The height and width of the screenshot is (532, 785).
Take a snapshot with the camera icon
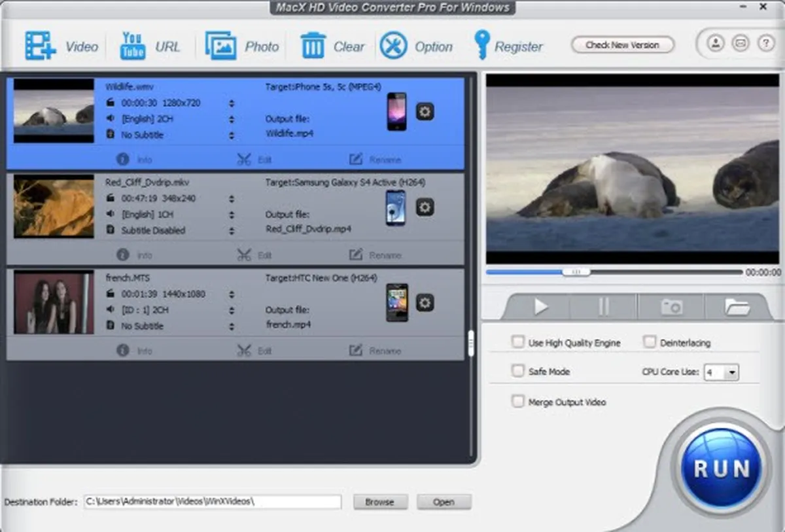(x=671, y=306)
